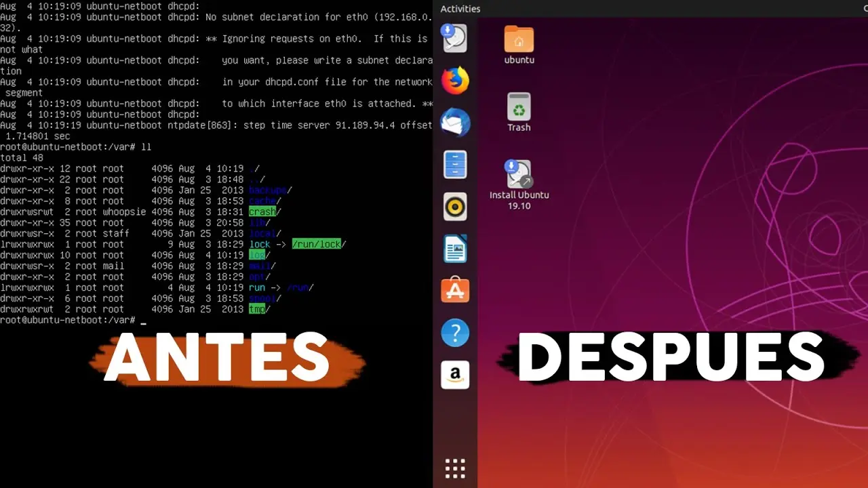868x488 pixels.
Task: Open the Activities overview
Action: (460, 9)
